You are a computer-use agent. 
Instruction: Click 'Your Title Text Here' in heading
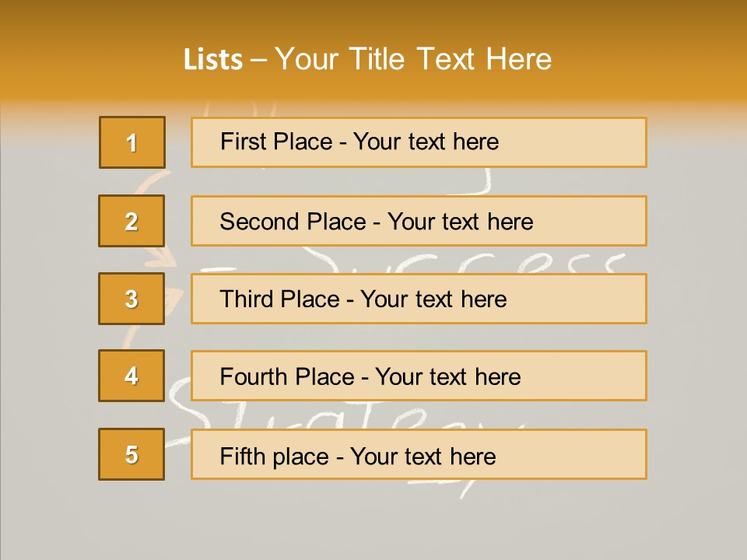pyautogui.click(x=413, y=60)
